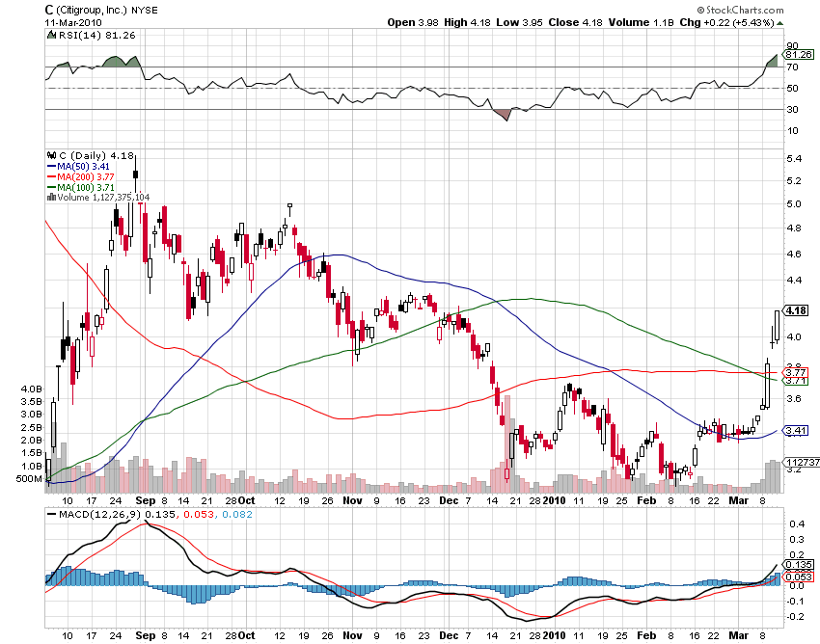Click the chart title 'C (Citigroup, Inc.) NYSE'

tap(101, 10)
